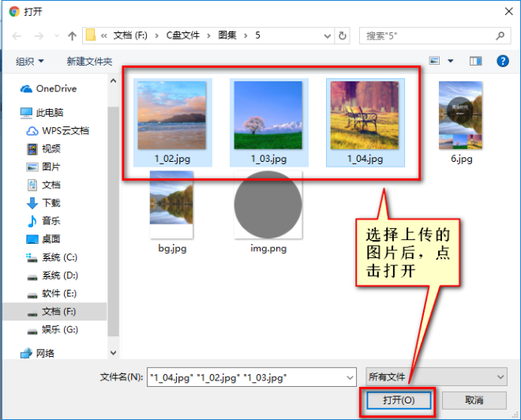Toggle the preview pane icon

475,61
